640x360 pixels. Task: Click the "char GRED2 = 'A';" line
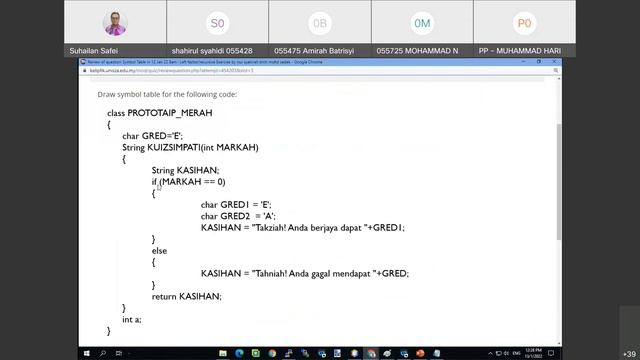pos(238,216)
